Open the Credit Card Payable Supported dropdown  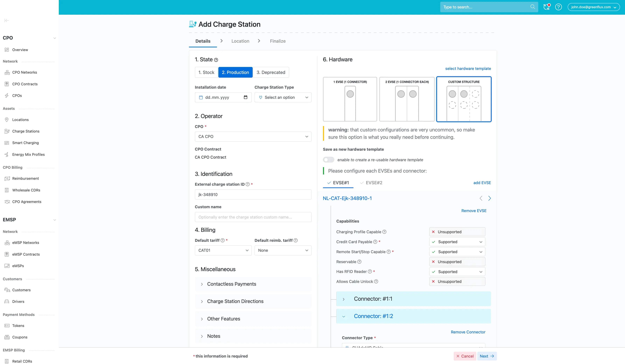point(457,242)
